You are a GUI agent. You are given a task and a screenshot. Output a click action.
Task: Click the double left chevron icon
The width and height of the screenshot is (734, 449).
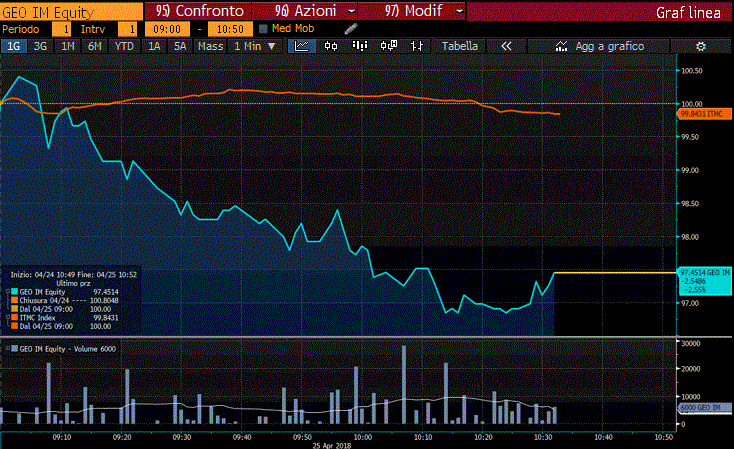pyautogui.click(x=506, y=46)
